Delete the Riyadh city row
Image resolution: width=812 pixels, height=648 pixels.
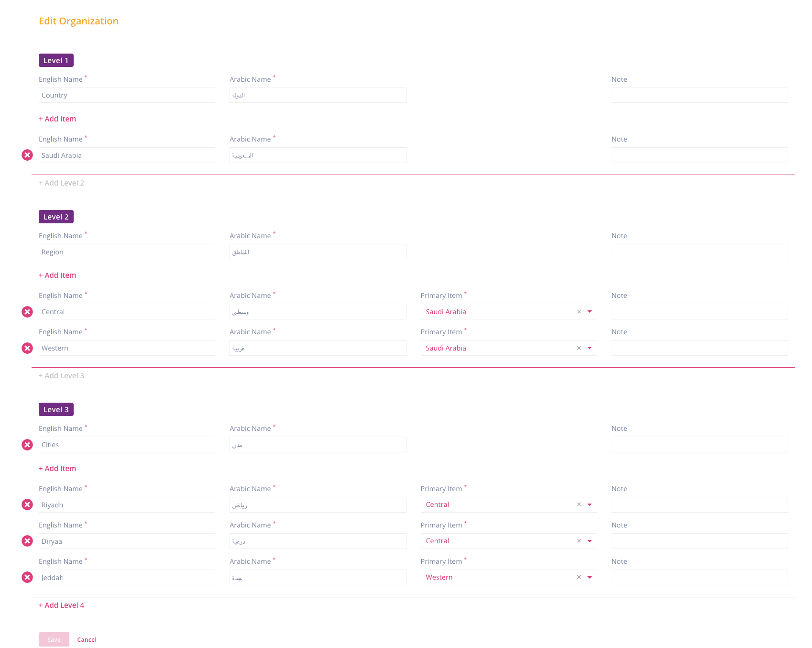[x=27, y=505]
